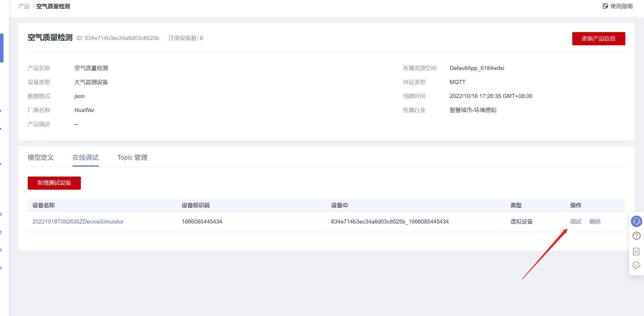Open device 20221018T092635ZDeviceSimulator link
Viewport: 644px width, 316px height.
[x=78, y=222]
